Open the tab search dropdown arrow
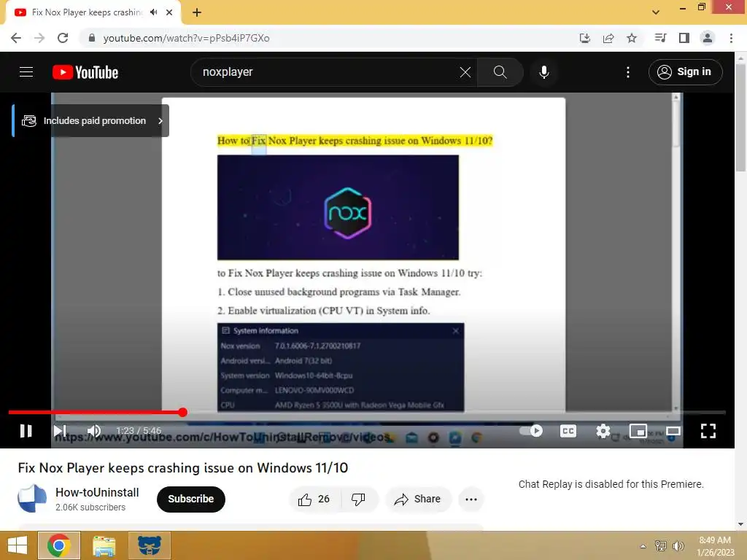This screenshot has width=747, height=560. (x=656, y=12)
